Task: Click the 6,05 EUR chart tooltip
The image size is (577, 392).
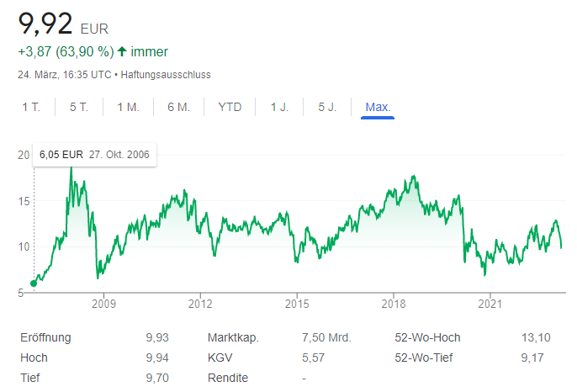Action: coord(94,155)
